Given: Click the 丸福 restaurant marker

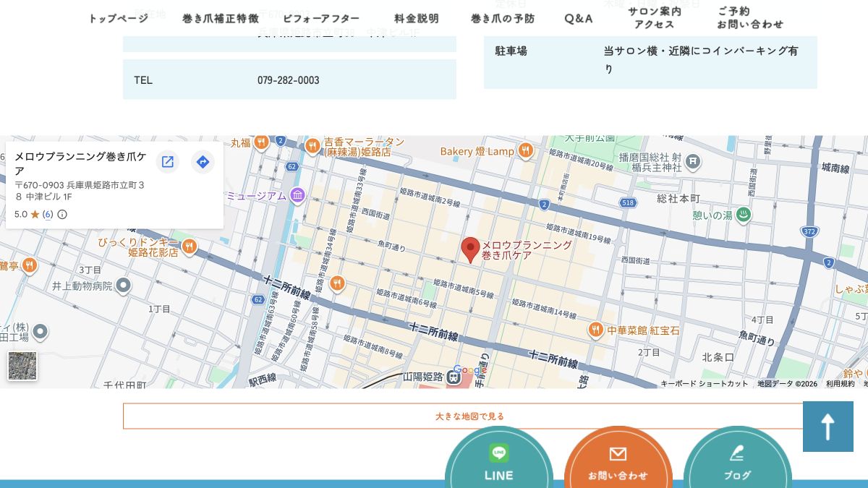Looking at the screenshot, I should pos(261,142).
